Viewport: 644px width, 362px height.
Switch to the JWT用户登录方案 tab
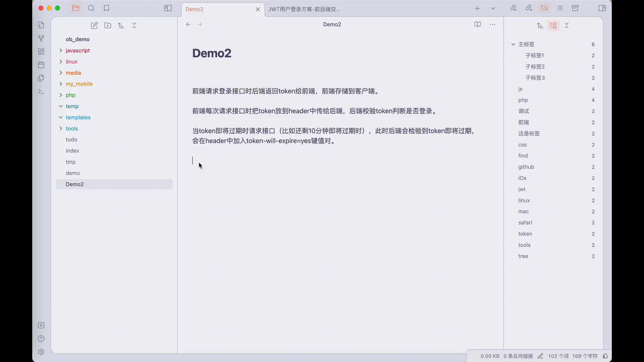click(x=304, y=9)
